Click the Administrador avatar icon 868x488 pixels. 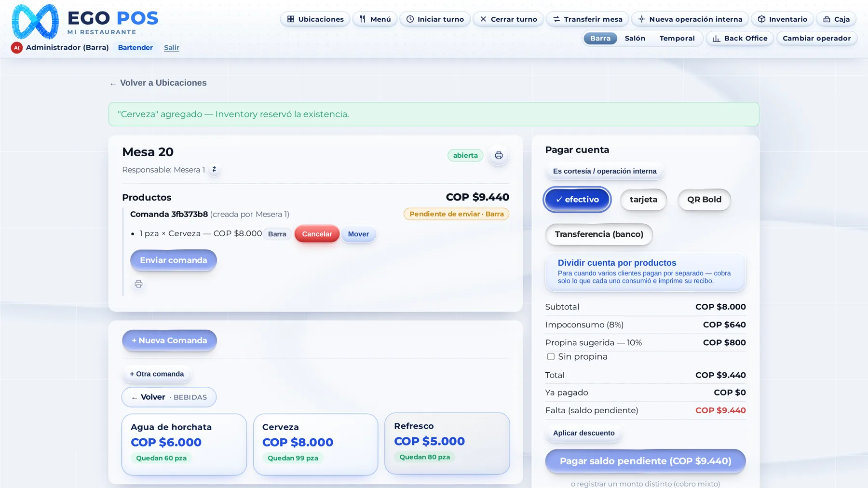click(17, 48)
